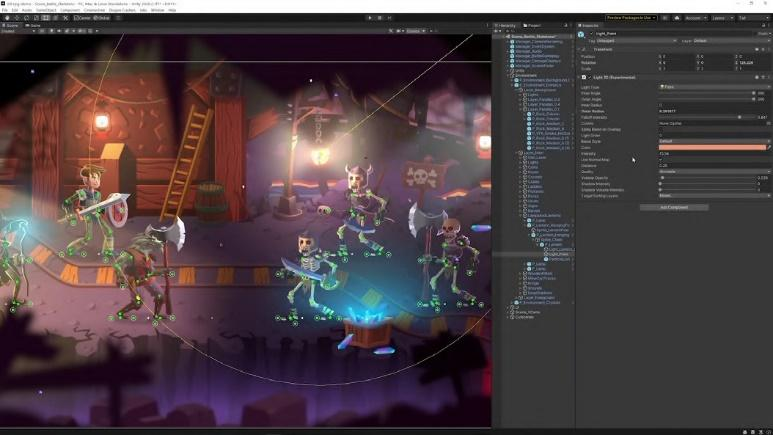Image resolution: width=773 pixels, height=435 pixels.
Task: Collapse the Light 2D component foldout
Action: click(579, 77)
